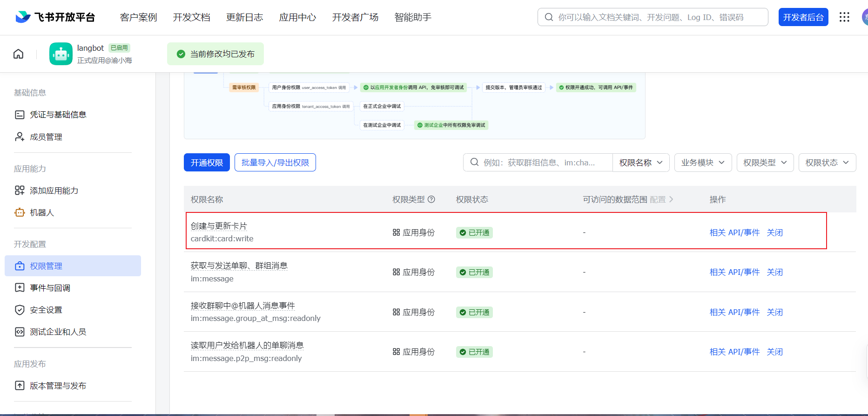
Task: Click the 成员管理 person icon
Action: point(20,137)
